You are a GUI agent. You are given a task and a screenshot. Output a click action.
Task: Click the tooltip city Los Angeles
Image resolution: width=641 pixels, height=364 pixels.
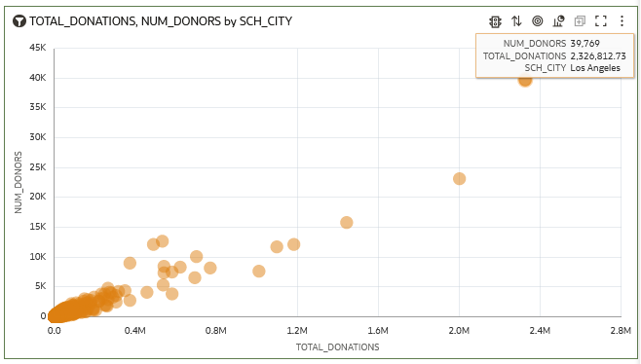click(x=595, y=68)
